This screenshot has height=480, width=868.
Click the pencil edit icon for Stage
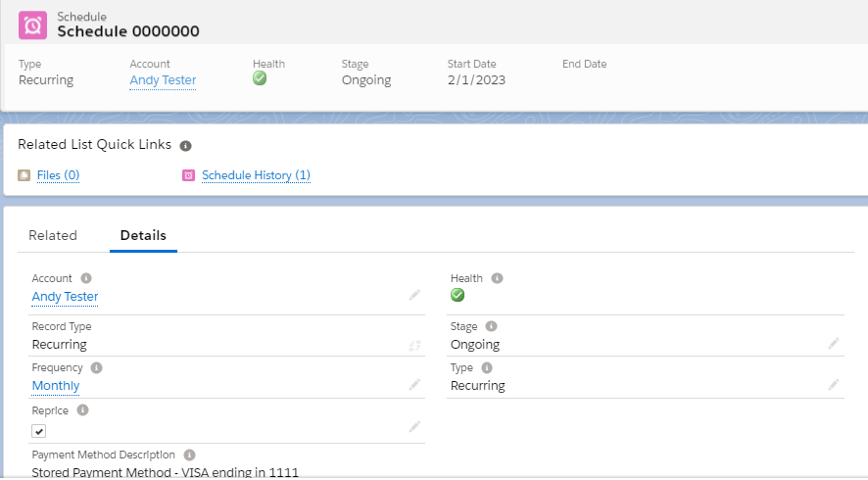(833, 344)
